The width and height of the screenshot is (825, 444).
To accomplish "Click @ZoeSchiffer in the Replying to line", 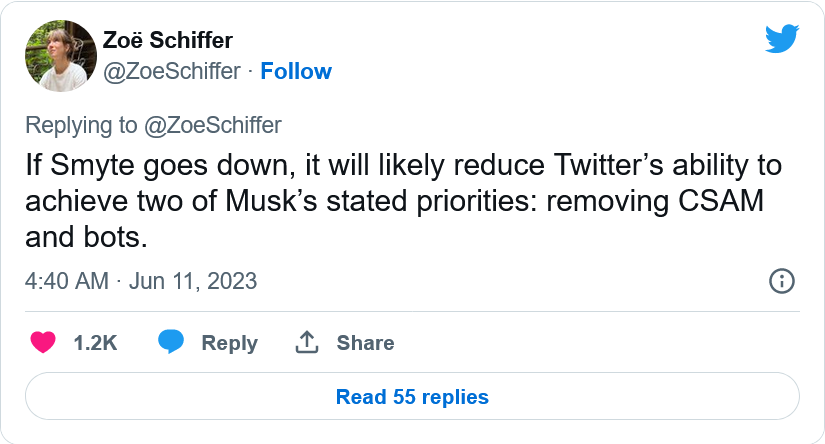I will 211,125.
